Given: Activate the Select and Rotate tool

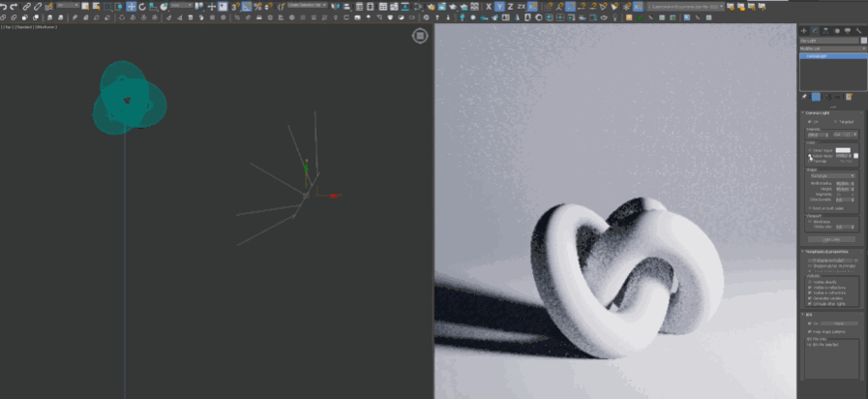Looking at the screenshot, I should tap(142, 7).
